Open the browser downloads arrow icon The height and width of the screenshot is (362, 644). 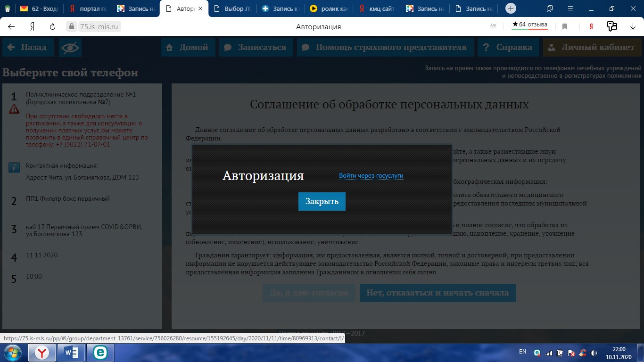coord(633,27)
